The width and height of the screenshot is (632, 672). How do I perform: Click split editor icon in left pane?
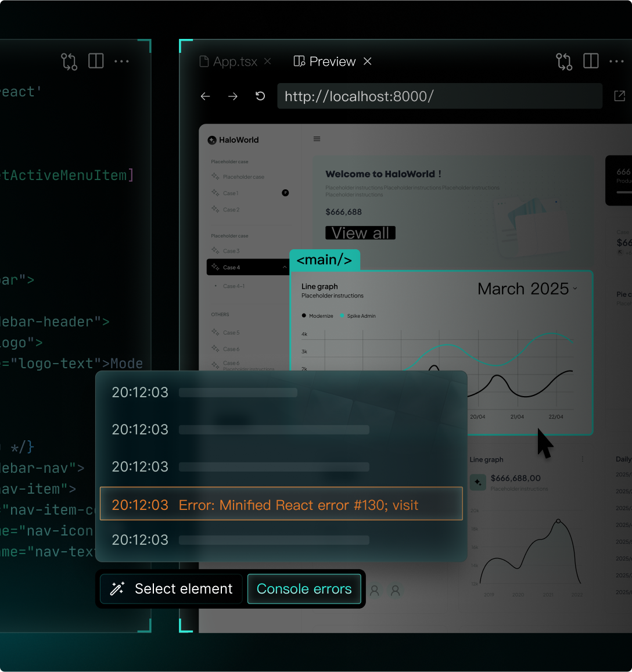click(96, 62)
